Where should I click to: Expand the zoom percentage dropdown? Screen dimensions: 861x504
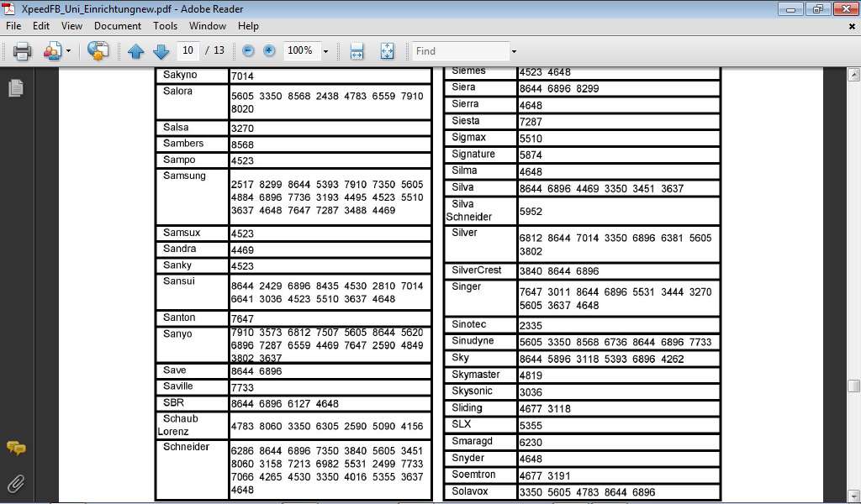click(325, 51)
